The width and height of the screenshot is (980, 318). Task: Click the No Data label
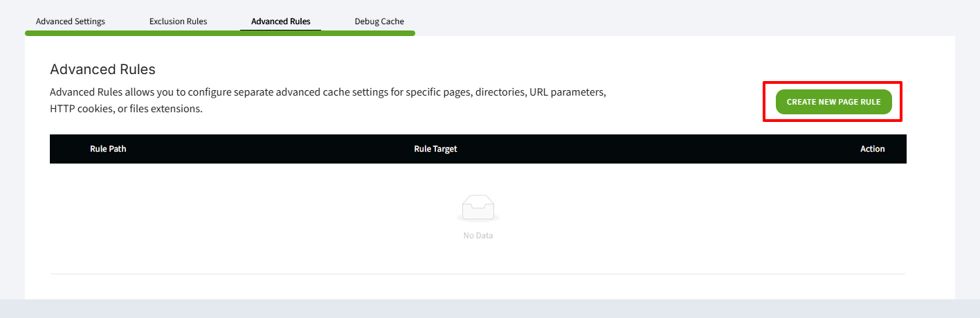click(x=478, y=236)
